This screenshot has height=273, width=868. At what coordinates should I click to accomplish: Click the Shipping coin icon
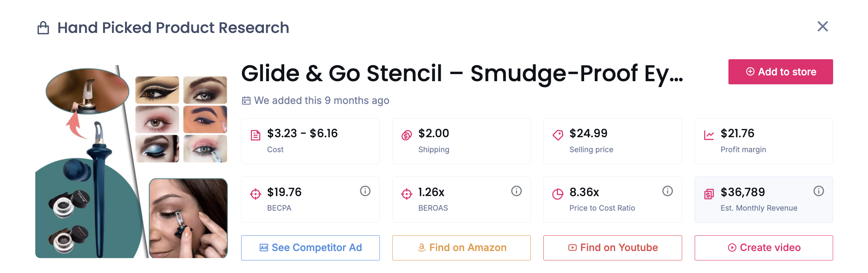407,135
